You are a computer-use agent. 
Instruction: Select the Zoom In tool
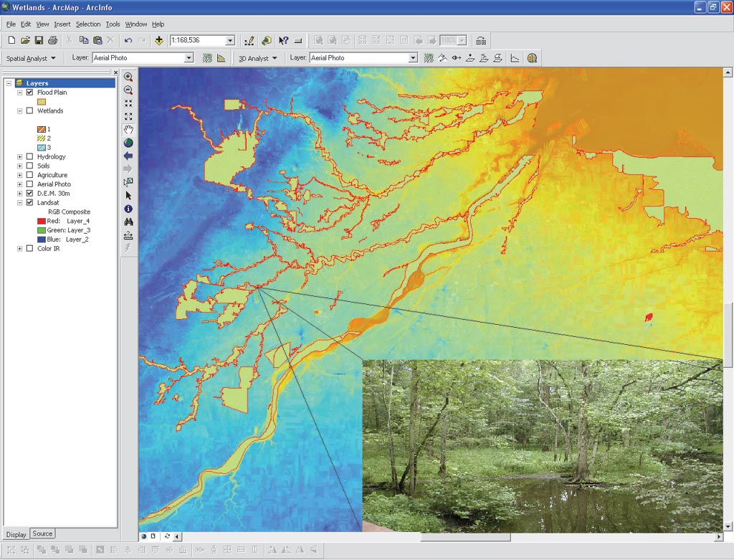[128, 77]
